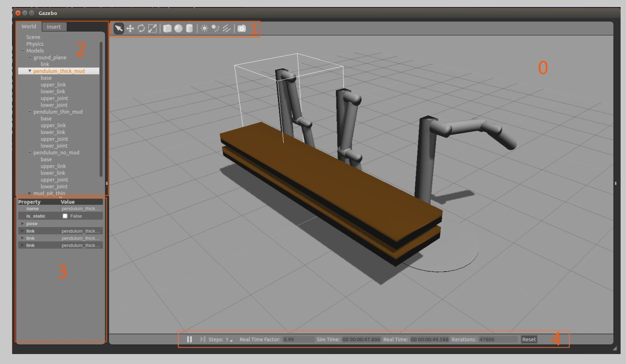Select lower_joint under pendulum_thick_mud
This screenshot has height=364, width=626.
pyautogui.click(x=54, y=105)
